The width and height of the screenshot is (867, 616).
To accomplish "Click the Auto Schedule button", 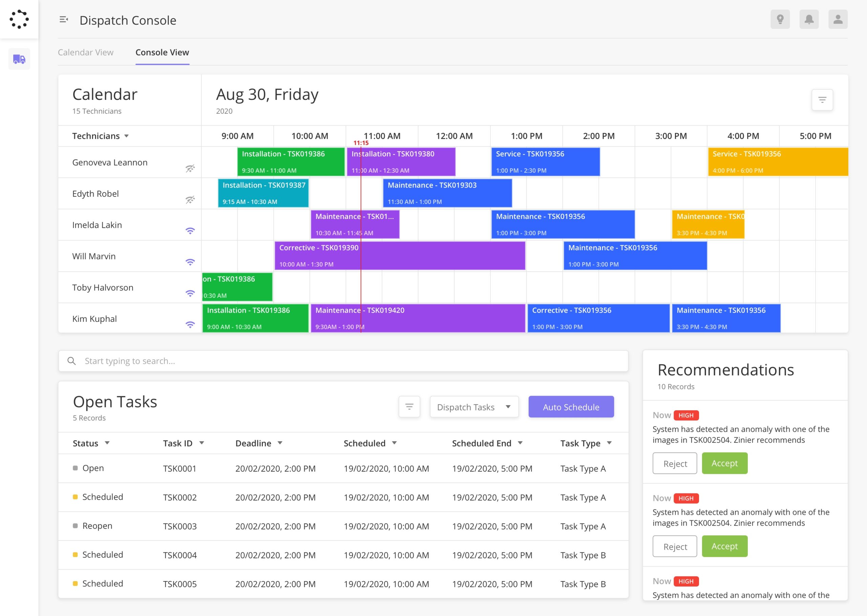I will tap(571, 406).
